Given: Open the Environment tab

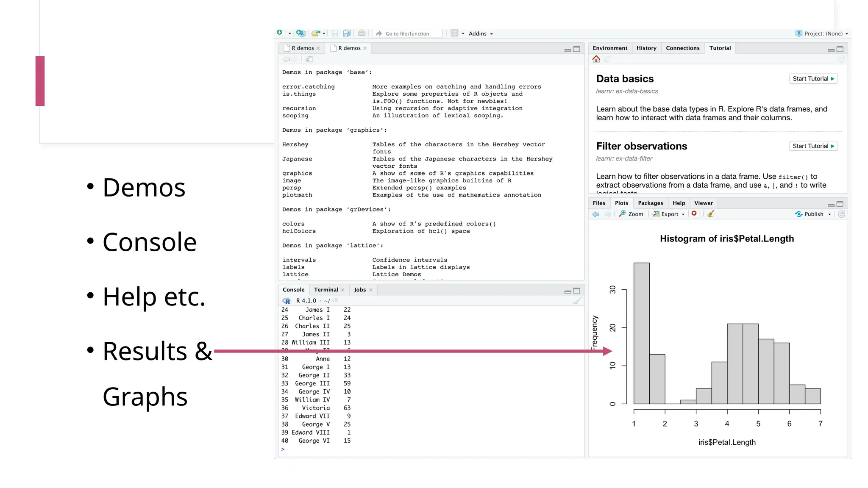Looking at the screenshot, I should click(x=610, y=48).
